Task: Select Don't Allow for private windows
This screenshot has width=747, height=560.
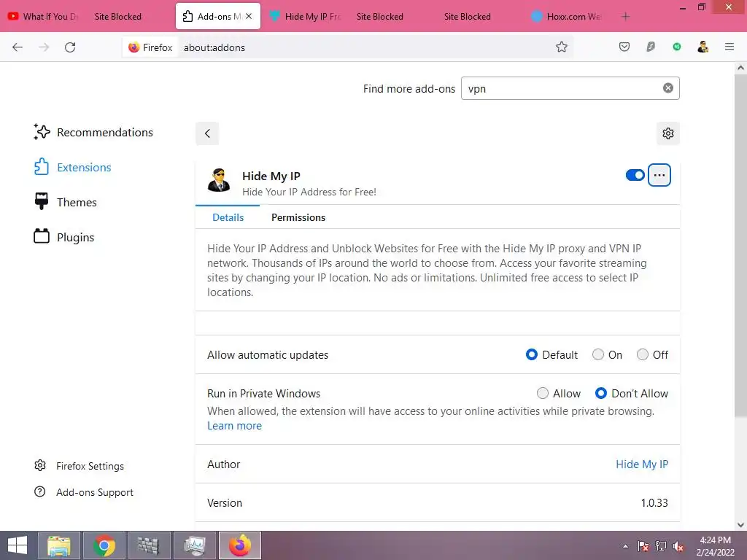Action: pyautogui.click(x=601, y=393)
